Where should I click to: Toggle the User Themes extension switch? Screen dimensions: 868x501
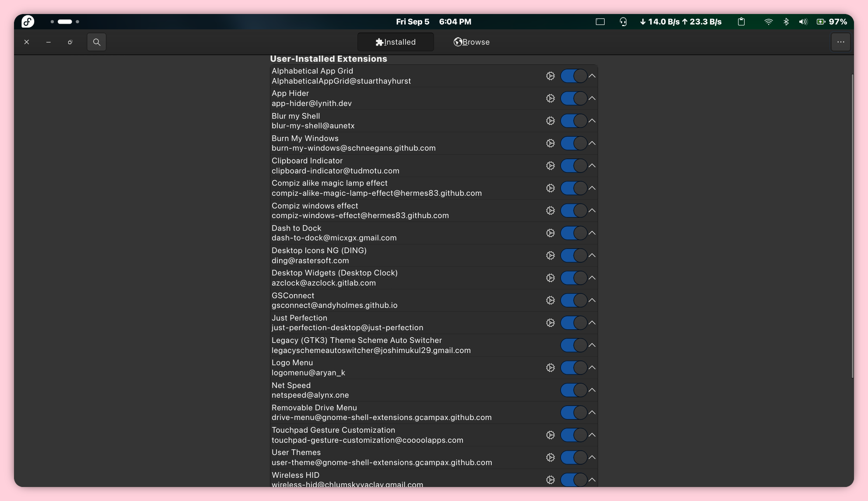[574, 457]
